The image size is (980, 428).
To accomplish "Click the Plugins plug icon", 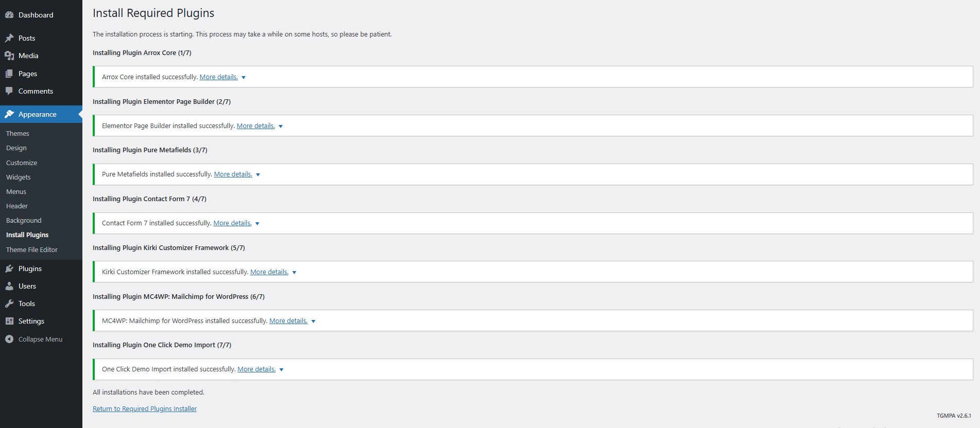I will click(9, 269).
